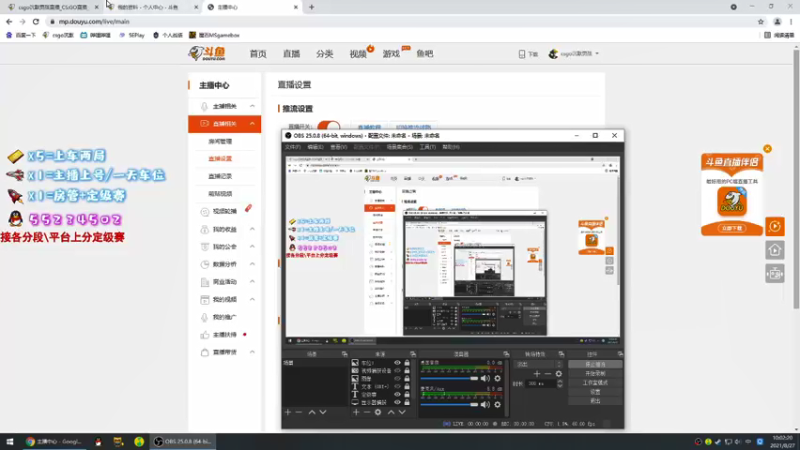800x450 pixels.
Task: Open the scene transition type dropdown
Action: [538, 364]
